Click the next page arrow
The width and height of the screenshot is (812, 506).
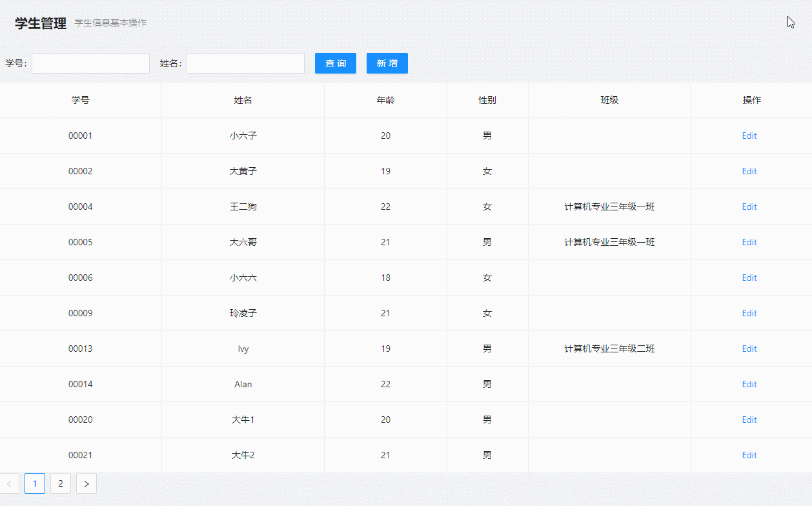pos(86,483)
